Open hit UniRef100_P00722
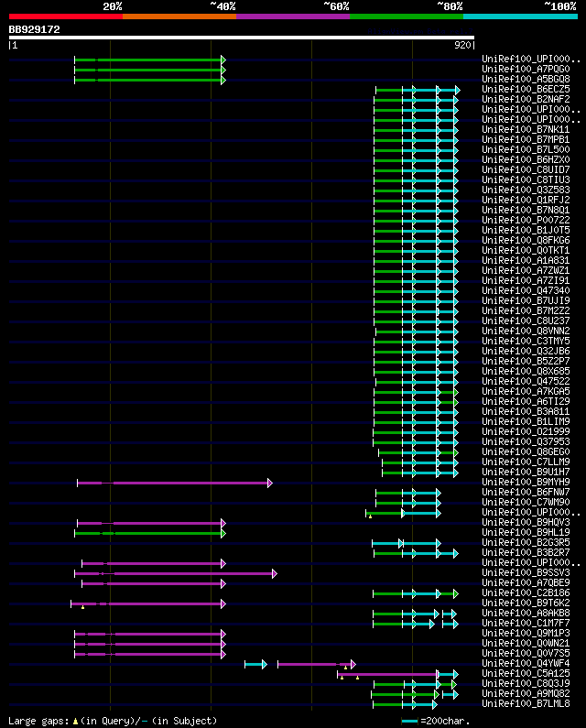 coord(526,220)
